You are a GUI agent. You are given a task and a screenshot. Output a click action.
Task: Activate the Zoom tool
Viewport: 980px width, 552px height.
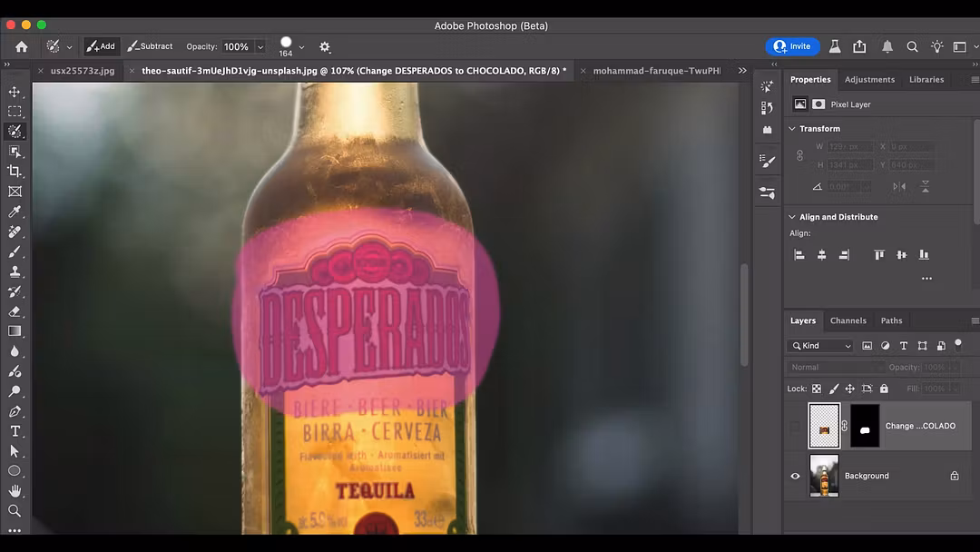point(15,510)
